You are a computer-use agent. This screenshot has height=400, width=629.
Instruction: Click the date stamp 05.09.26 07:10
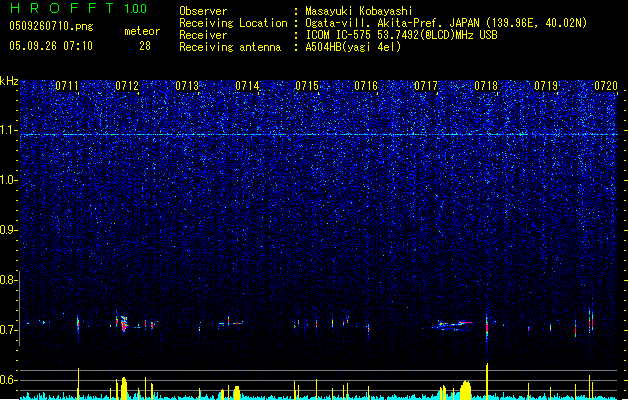point(51,46)
